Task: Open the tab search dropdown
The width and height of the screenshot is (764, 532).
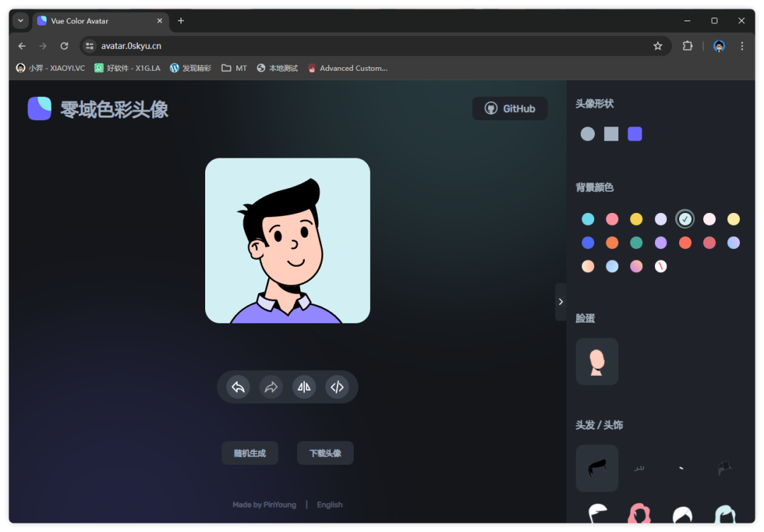Action: (21, 21)
